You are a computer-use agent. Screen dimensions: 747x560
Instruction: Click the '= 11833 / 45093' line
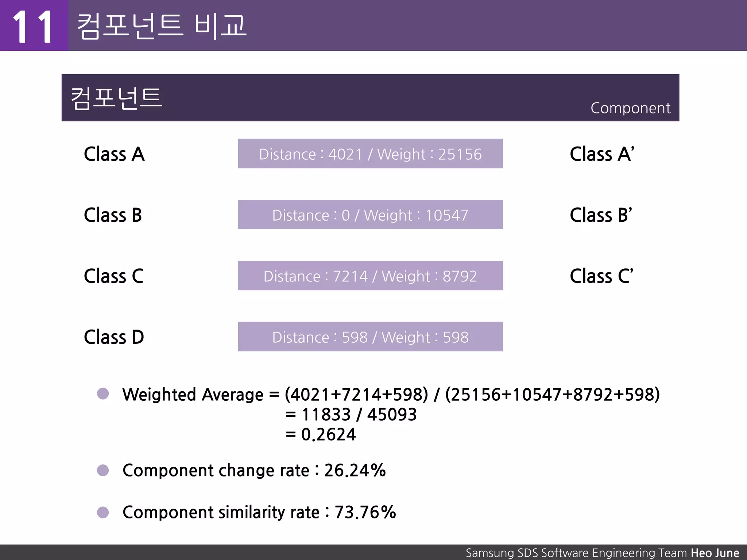coord(351,414)
